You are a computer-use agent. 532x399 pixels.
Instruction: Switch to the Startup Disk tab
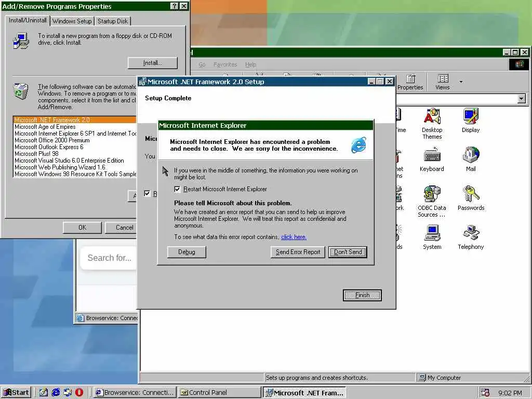point(113,21)
